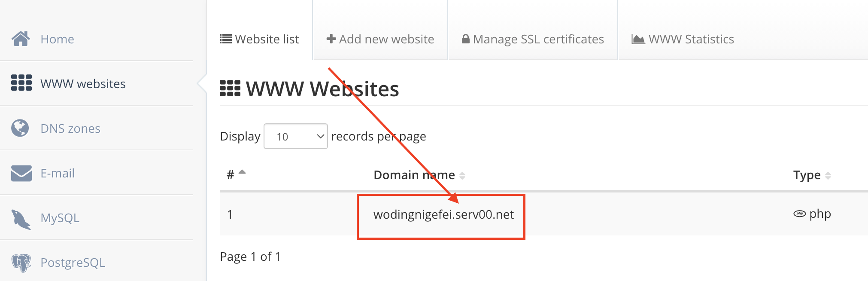Click the lock icon on Manage SSL certificates
The image size is (868, 281).
pos(465,39)
